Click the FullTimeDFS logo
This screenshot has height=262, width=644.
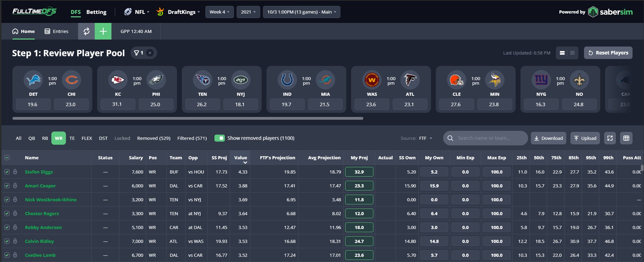coord(34,11)
